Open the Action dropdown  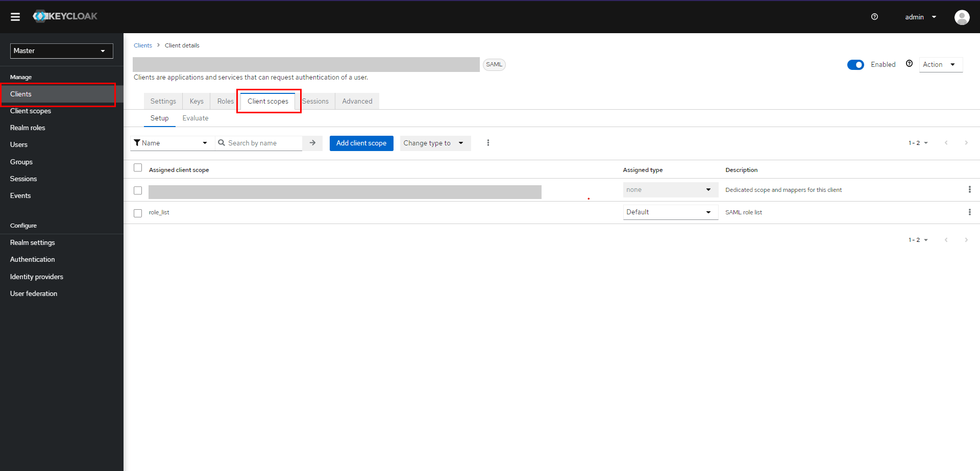coord(940,64)
